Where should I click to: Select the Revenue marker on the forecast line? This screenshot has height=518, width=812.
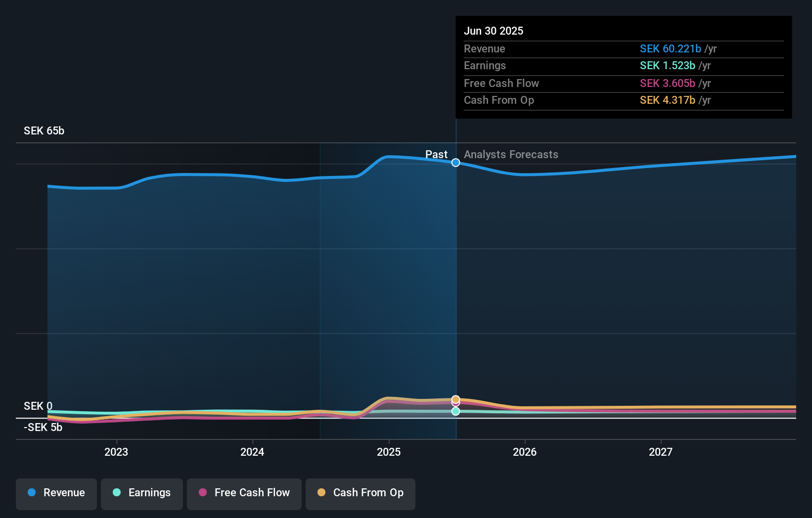point(455,162)
